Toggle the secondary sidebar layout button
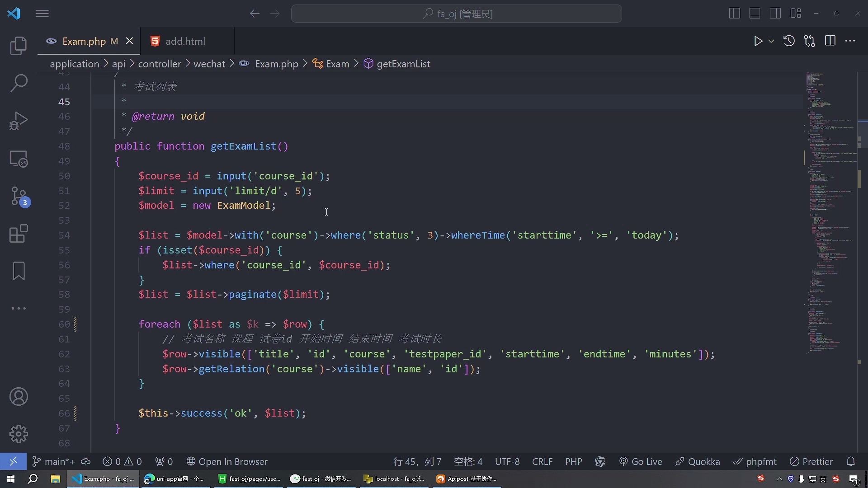This screenshot has width=868, height=488. (775, 14)
